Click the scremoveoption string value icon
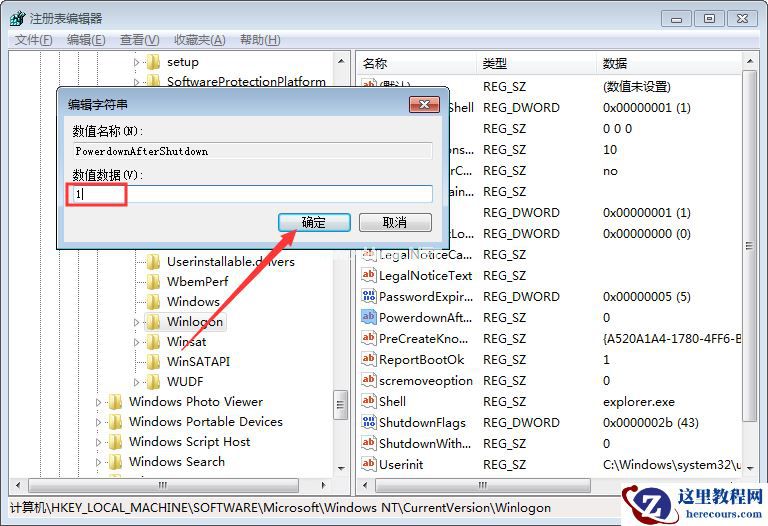768x526 pixels. pyautogui.click(x=368, y=381)
